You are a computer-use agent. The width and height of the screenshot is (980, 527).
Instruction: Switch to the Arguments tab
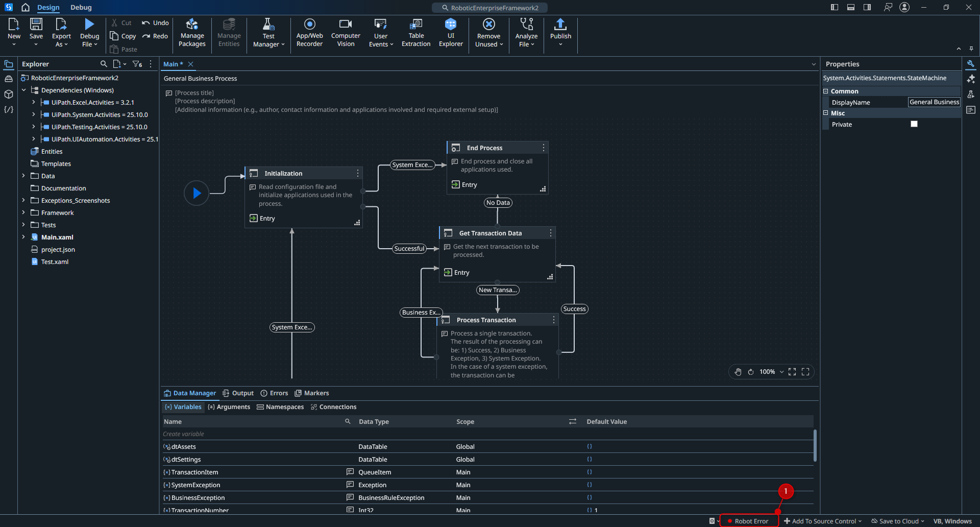pos(229,407)
